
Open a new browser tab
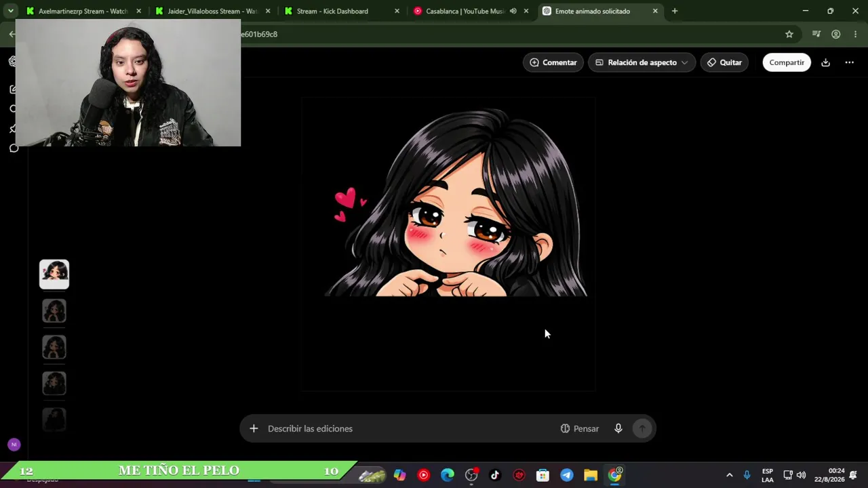point(674,11)
